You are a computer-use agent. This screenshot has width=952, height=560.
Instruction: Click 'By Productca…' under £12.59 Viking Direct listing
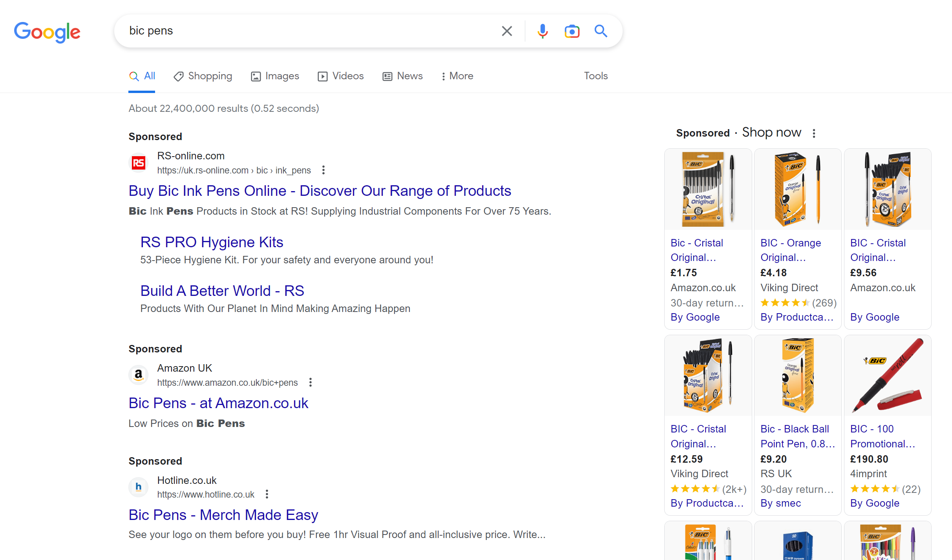pyautogui.click(x=707, y=503)
